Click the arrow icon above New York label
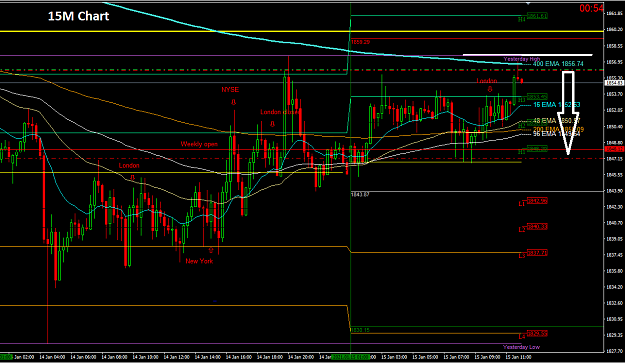Screen dimensions: 625x363 tap(211, 250)
